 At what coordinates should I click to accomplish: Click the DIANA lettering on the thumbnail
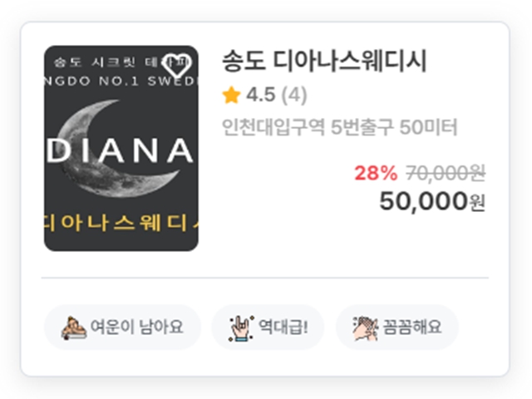coord(120,150)
